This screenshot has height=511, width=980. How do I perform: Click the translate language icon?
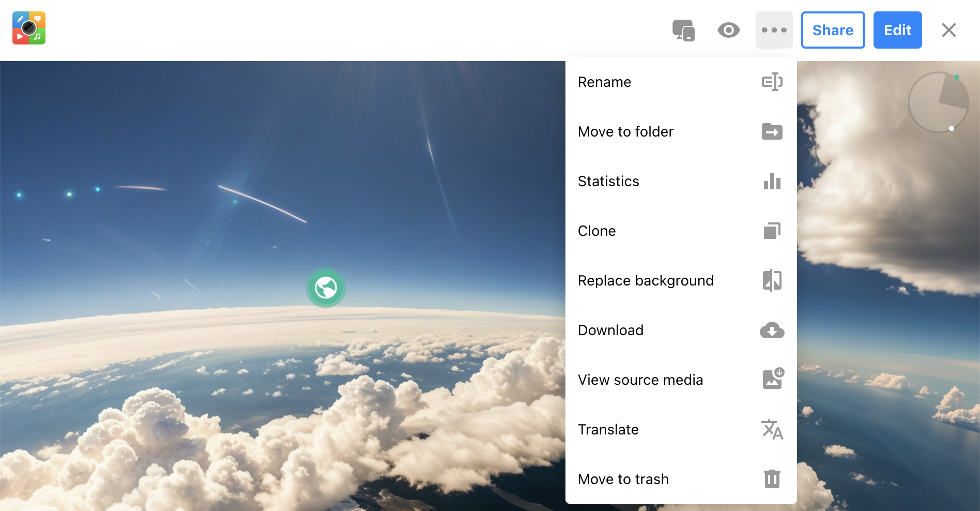(x=772, y=429)
